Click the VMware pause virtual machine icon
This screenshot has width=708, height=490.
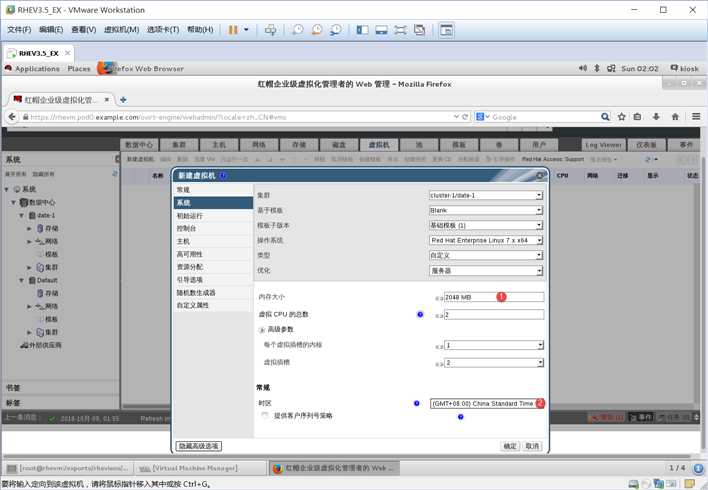[233, 30]
